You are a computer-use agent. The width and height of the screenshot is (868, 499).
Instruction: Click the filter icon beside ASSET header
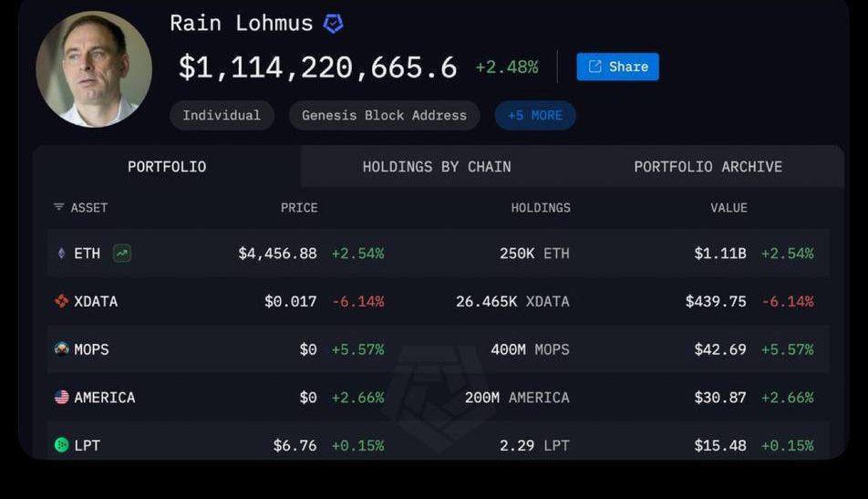[x=59, y=208]
